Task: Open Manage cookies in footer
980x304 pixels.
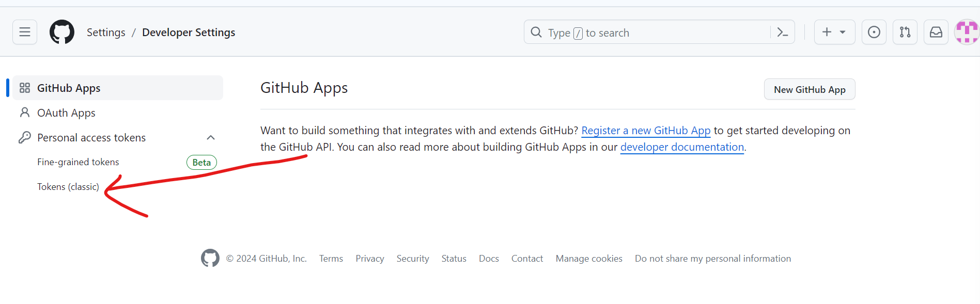Action: pos(589,259)
